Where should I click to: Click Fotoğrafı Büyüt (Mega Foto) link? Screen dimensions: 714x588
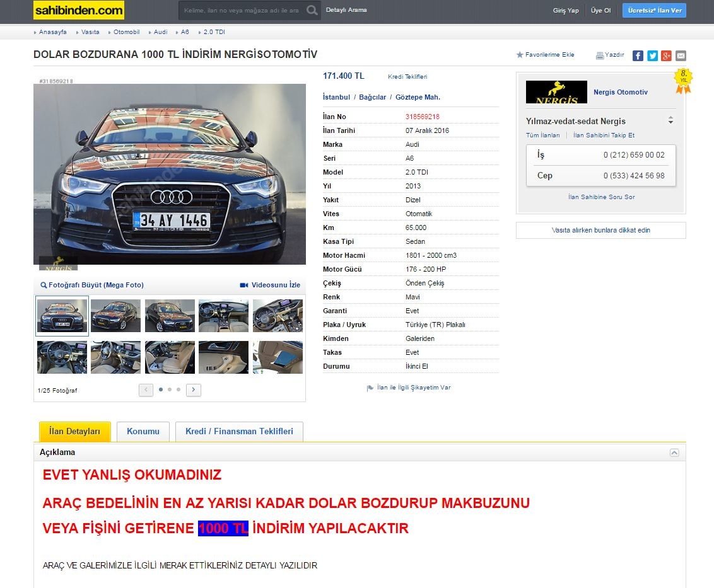click(x=96, y=285)
